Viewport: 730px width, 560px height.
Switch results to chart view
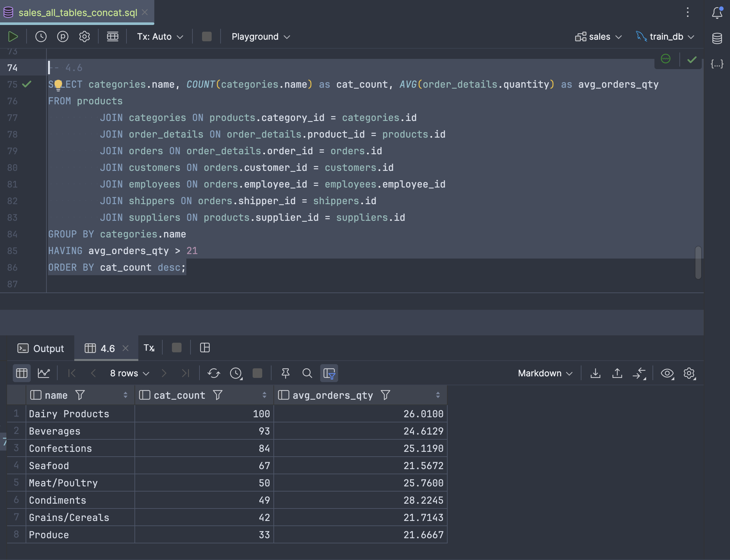[44, 373]
